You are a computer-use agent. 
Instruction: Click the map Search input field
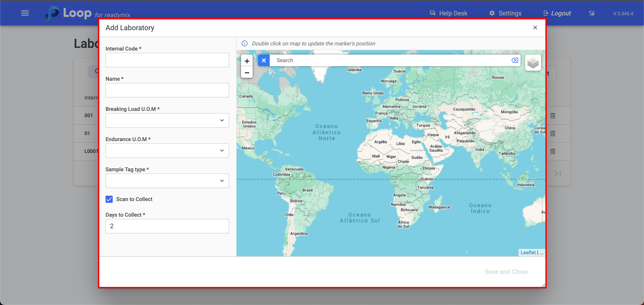(390, 61)
